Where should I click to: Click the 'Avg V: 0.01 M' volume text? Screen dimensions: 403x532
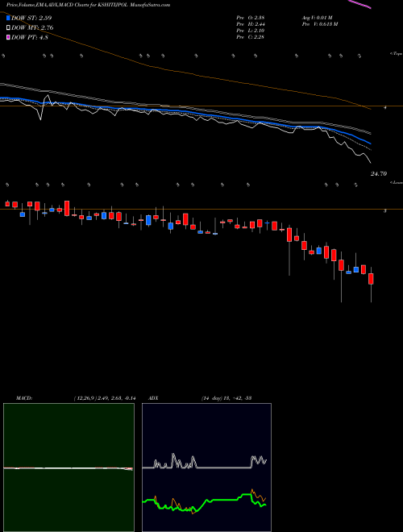click(x=319, y=18)
